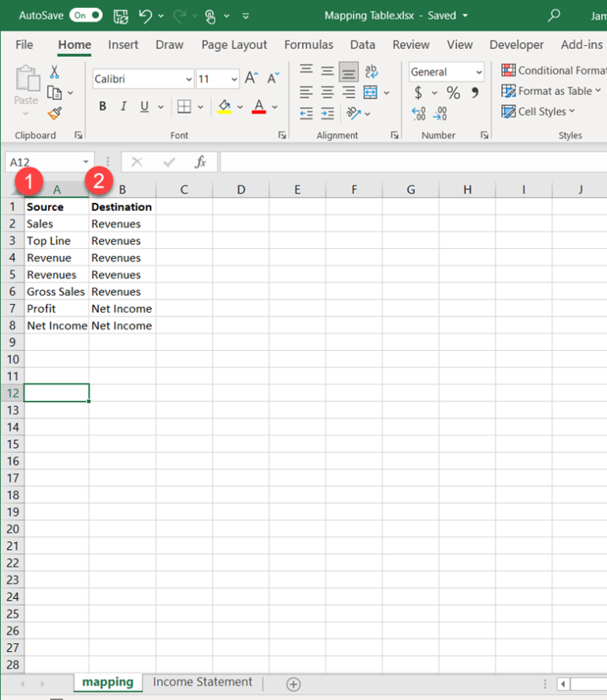The height and width of the screenshot is (700, 607).
Task: Toggle Bold formatting
Action: coord(103,107)
